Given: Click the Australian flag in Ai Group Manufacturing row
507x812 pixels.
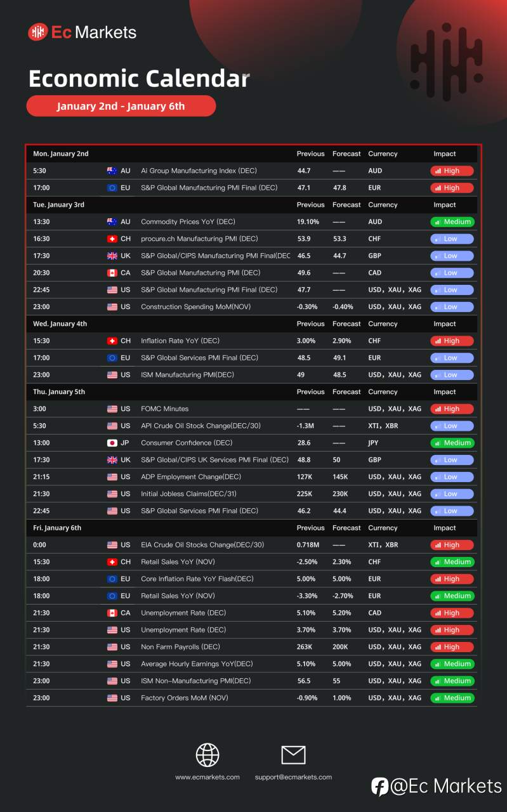Looking at the screenshot, I should [112, 171].
